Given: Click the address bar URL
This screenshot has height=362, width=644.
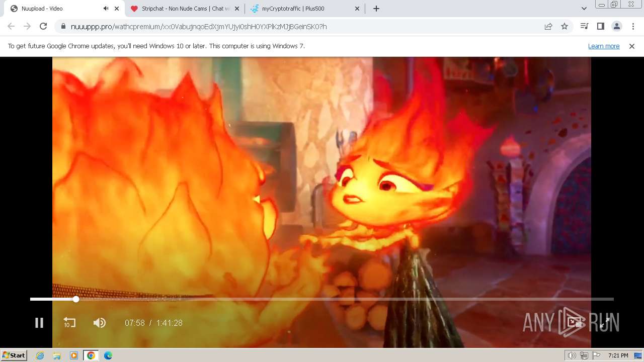Looking at the screenshot, I should tap(199, 27).
